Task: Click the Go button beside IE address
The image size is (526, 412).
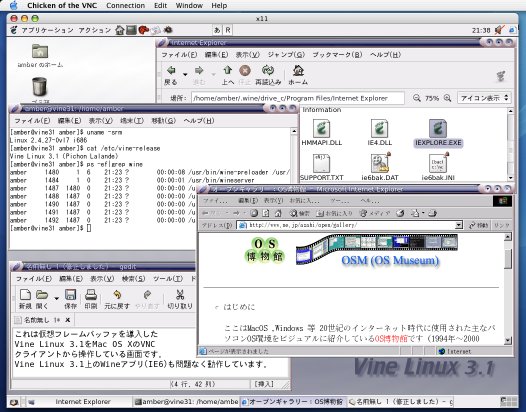Action: pyautogui.click(x=478, y=225)
